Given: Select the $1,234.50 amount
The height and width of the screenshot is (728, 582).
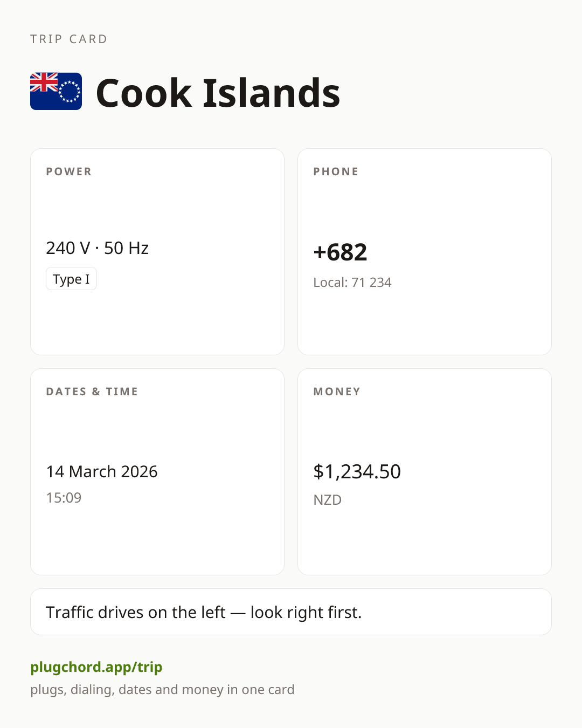Looking at the screenshot, I should [357, 471].
